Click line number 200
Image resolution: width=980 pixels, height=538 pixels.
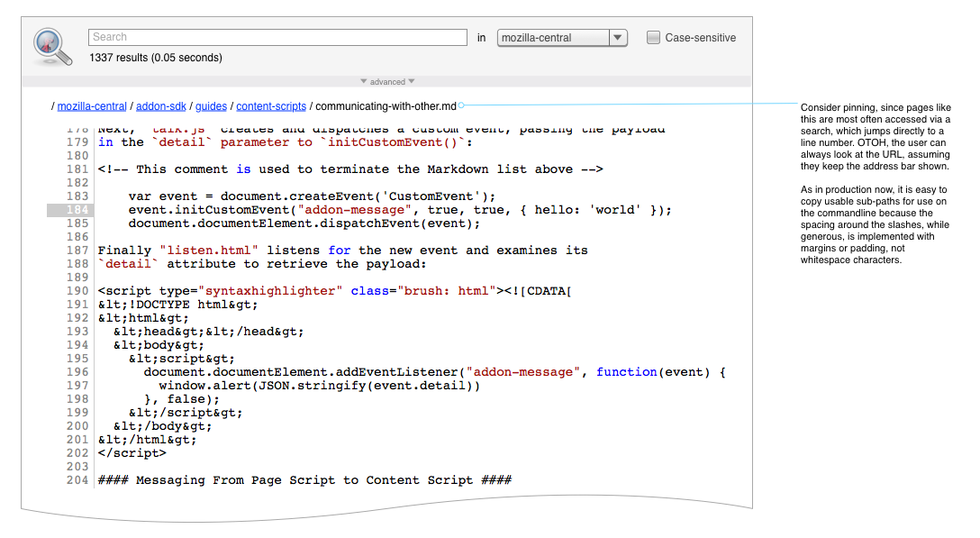(x=77, y=426)
